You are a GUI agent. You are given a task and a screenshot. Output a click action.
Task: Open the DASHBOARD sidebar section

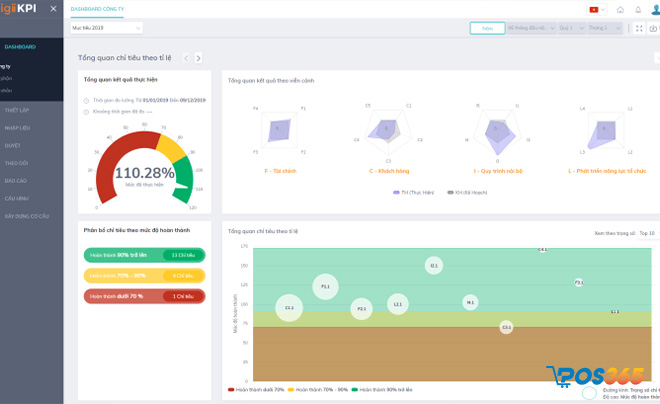[x=20, y=47]
